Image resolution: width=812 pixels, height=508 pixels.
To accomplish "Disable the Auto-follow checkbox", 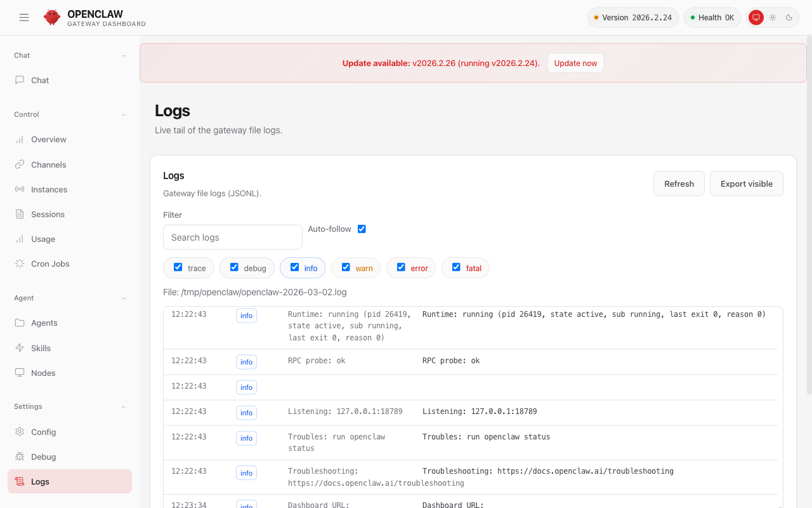I will 362,229.
